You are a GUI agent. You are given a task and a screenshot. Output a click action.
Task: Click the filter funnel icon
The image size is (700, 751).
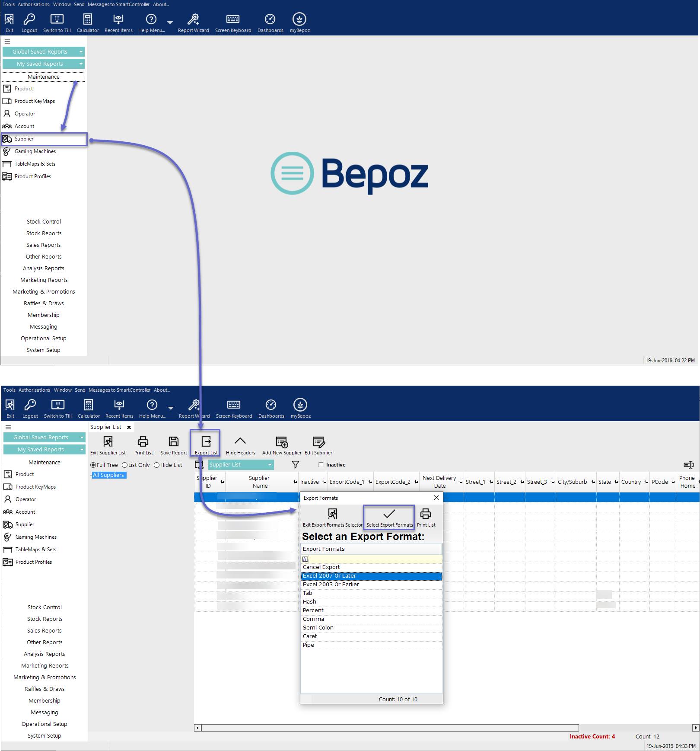pos(296,465)
